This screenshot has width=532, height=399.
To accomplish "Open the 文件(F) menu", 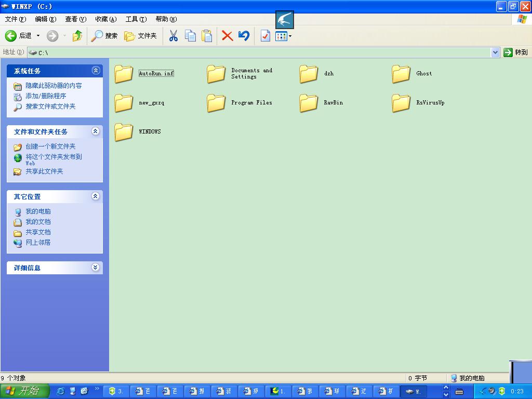I will 16,19.
